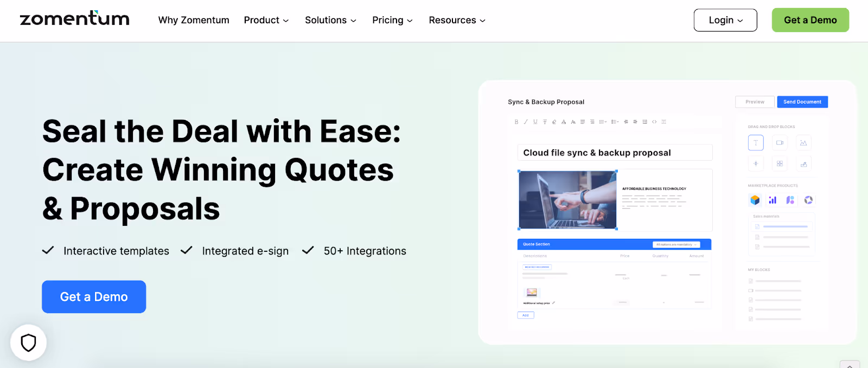Open Why Zomentum page

[x=194, y=20]
